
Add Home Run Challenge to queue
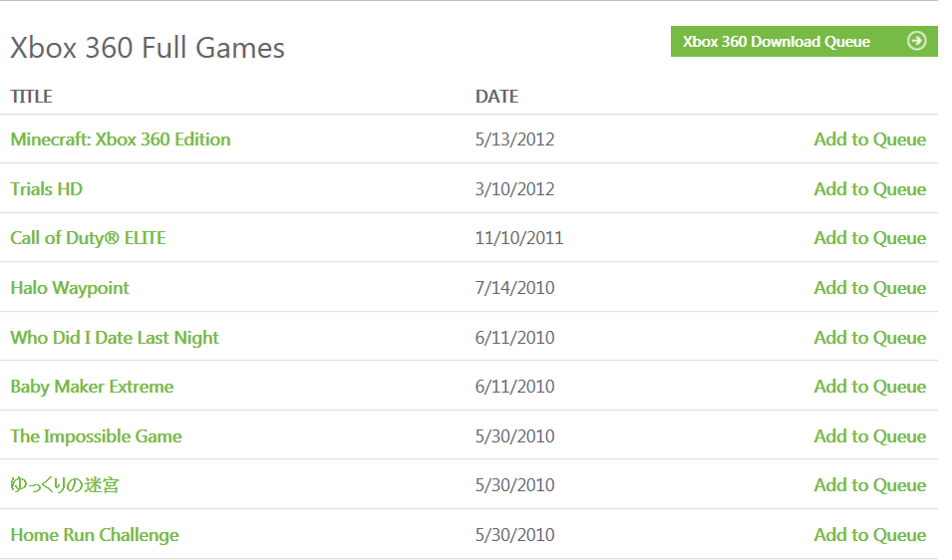[869, 535]
